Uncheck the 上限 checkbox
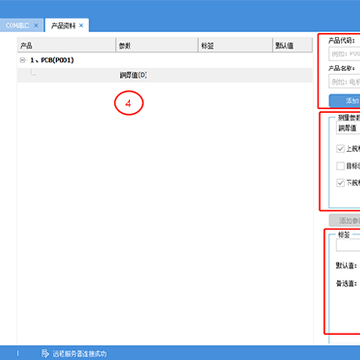Viewport: 360px width, 360px height. pyautogui.click(x=340, y=149)
